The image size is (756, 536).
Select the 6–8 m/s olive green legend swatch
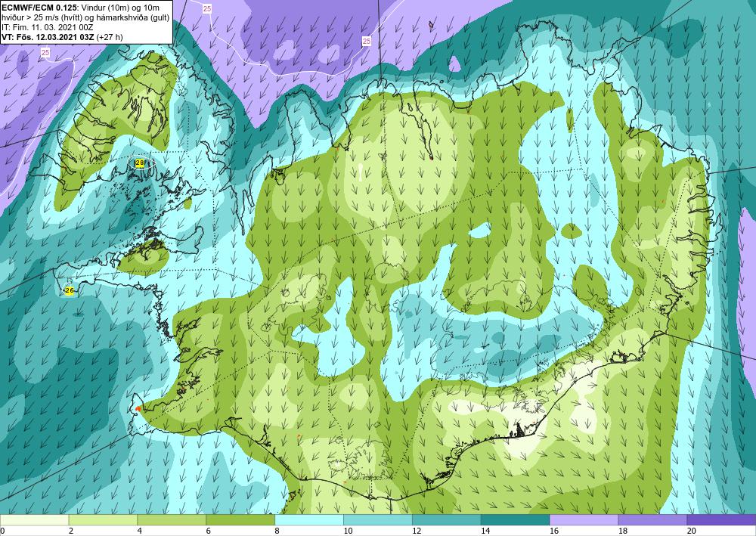(240, 520)
